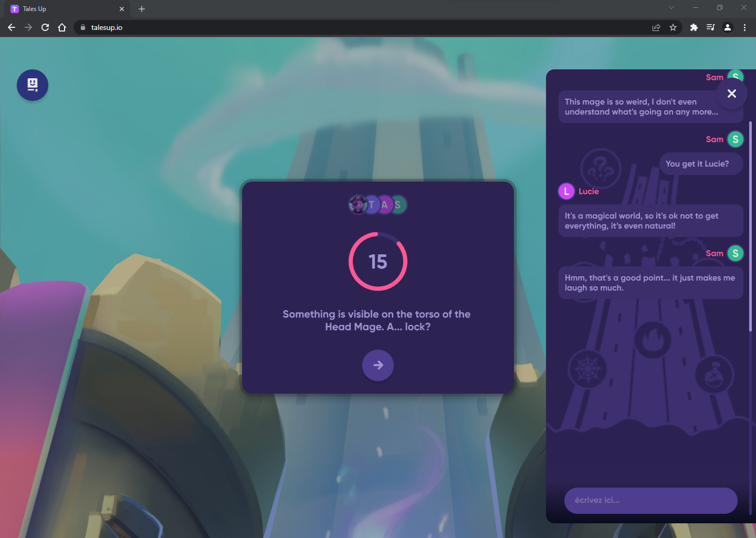The height and width of the screenshot is (538, 756).
Task: Reload the talesup.io page
Action: (x=45, y=27)
